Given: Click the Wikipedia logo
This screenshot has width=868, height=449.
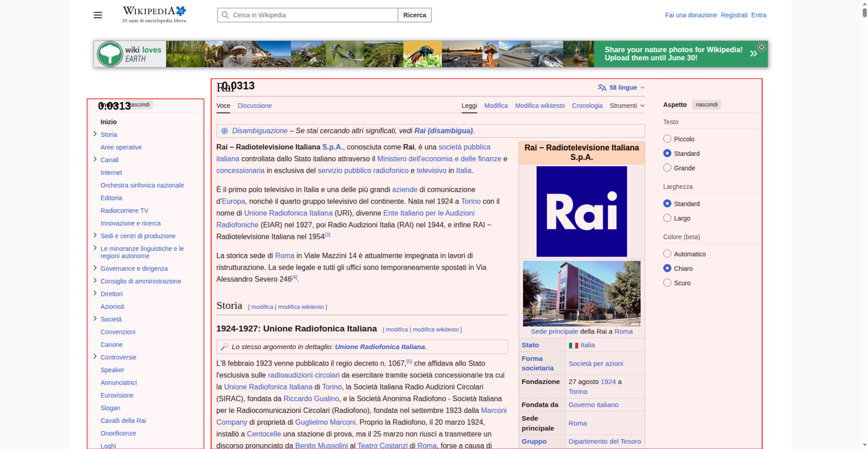Looking at the screenshot, I should coord(154,15).
